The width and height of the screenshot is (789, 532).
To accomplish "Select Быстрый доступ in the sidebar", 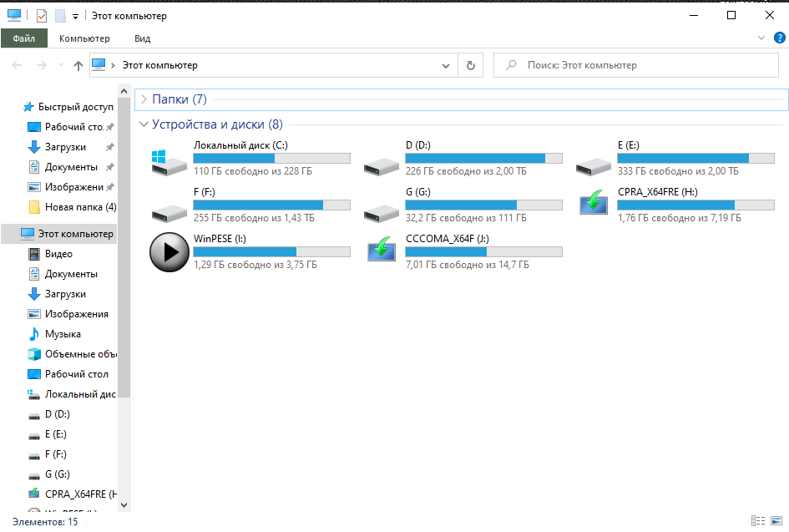I will pos(74,107).
